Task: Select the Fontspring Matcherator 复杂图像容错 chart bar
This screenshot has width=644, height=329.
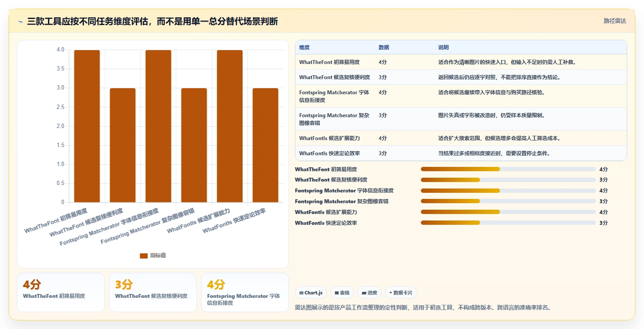Action: (x=194, y=145)
